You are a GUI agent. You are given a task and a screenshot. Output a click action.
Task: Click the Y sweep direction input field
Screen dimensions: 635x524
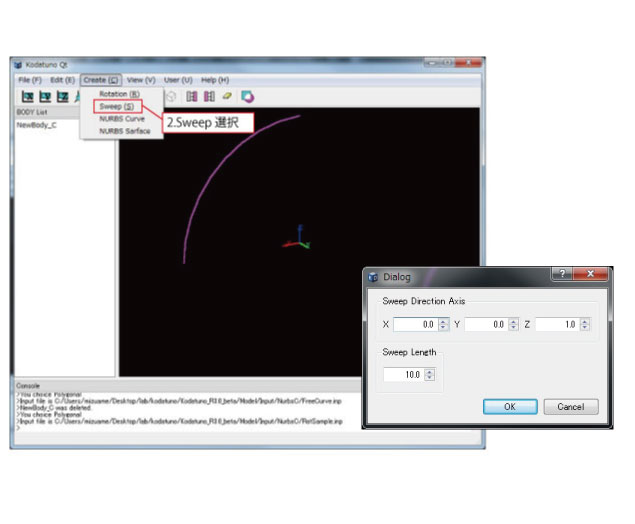(x=486, y=324)
